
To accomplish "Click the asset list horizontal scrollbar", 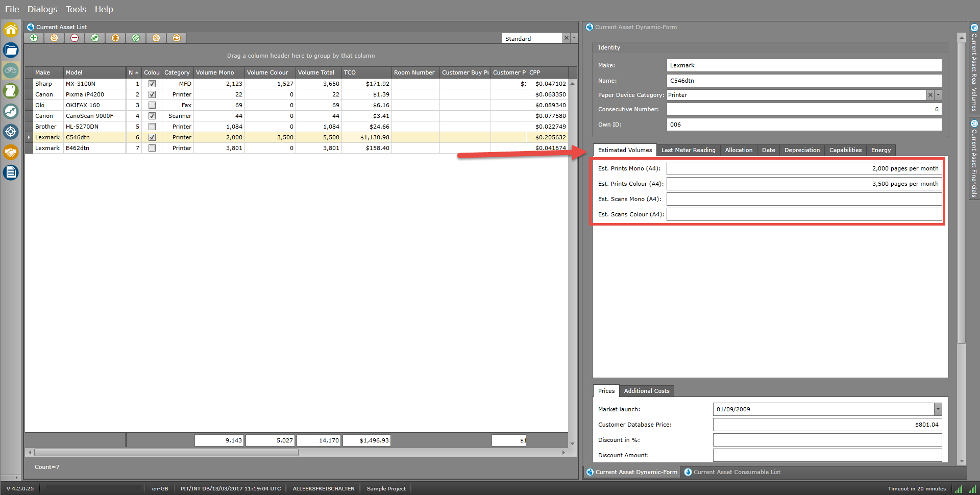I will (166, 452).
